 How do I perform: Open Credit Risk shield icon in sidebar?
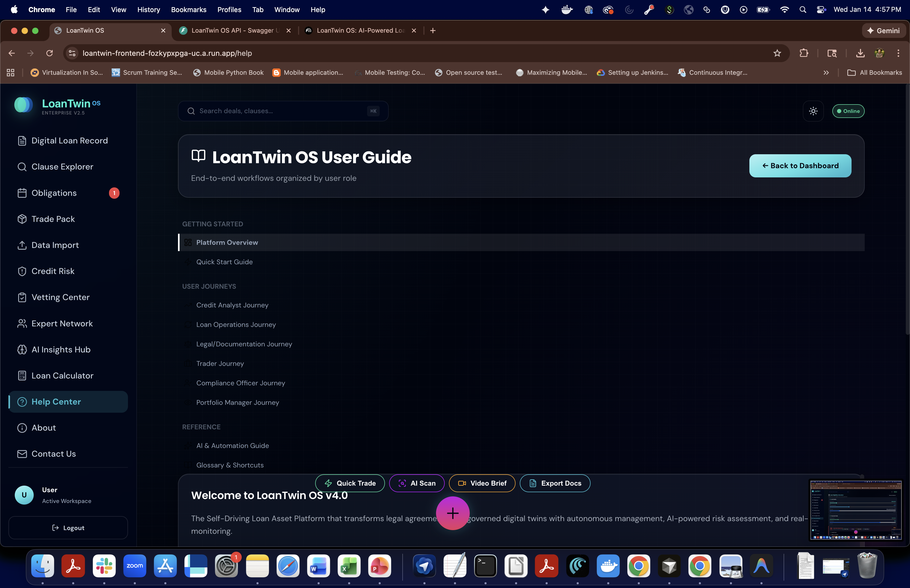click(x=22, y=271)
